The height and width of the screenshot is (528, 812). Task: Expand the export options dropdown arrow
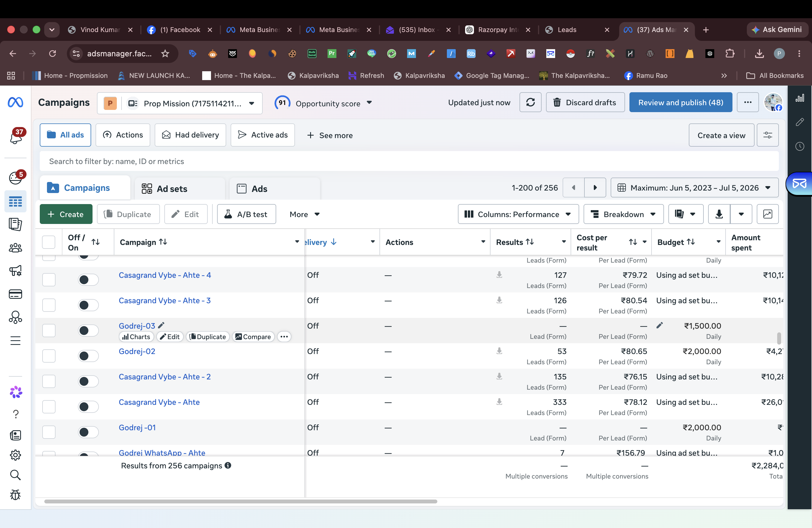point(741,214)
